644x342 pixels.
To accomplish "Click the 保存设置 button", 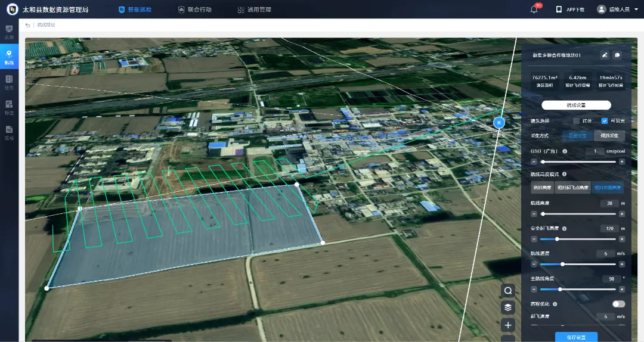I will point(576,337).
